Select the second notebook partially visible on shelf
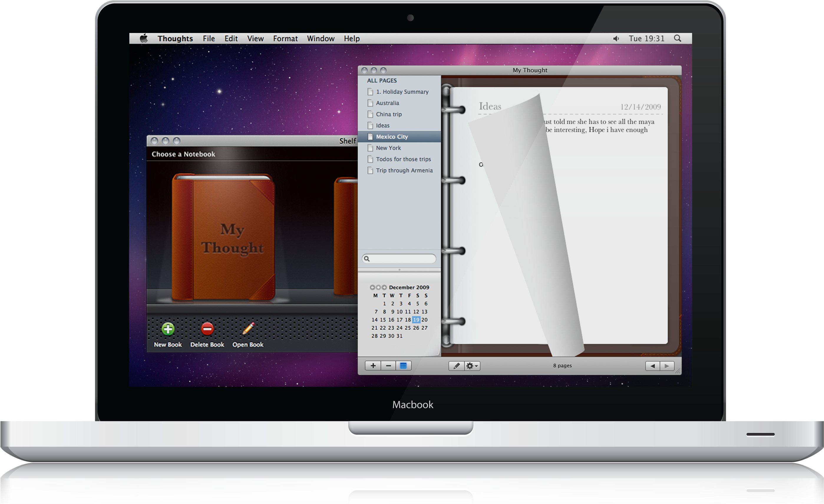This screenshot has height=504, width=824. pyautogui.click(x=346, y=236)
